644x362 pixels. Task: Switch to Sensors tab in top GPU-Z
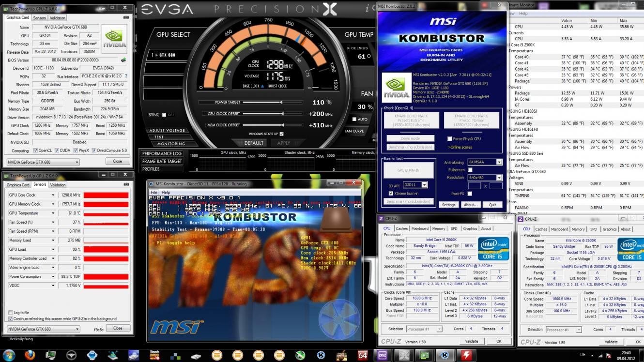(39, 18)
